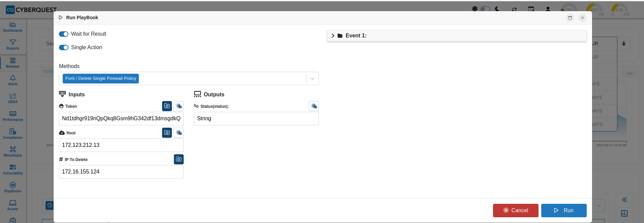Screen dimensions: 644x223
Task: Click the Token field capture icon
Action: point(167,106)
